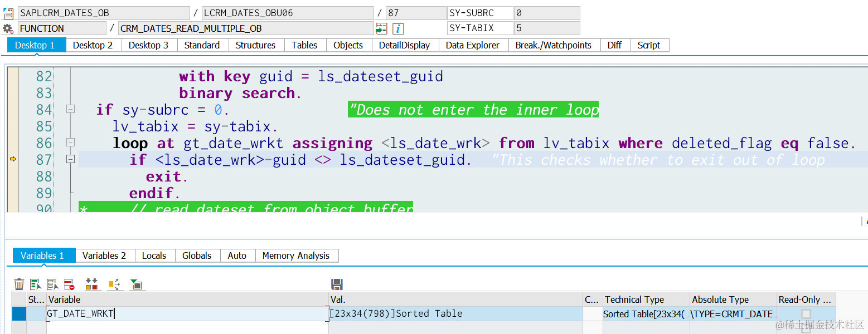Viewport: 868px width, 334px height.
Task: Toggle the Read-Only checkbox for GT_DATE_WRKT
Action: pyautogui.click(x=806, y=314)
